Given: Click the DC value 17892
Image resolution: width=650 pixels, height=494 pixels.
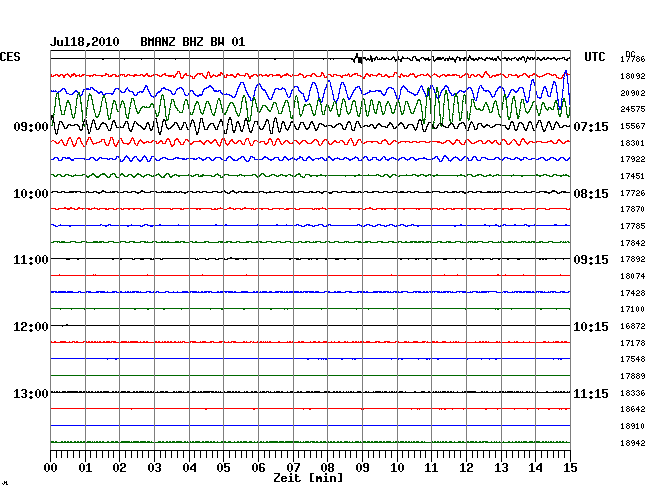Looking at the screenshot, I should 633,259.
